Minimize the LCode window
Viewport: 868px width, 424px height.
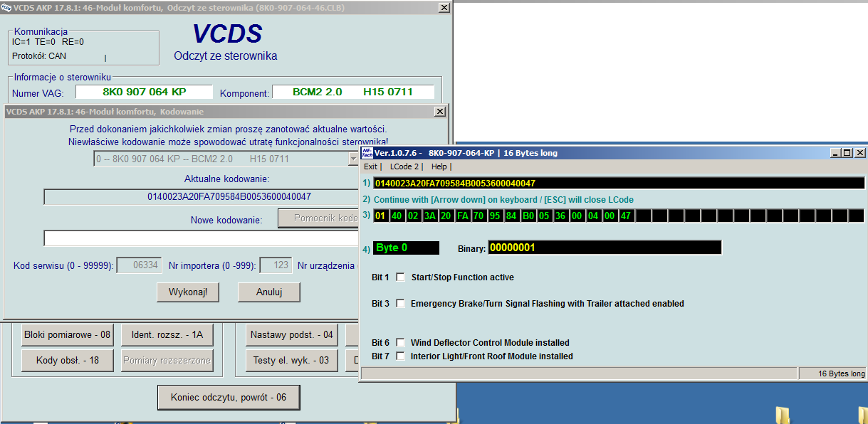point(835,153)
